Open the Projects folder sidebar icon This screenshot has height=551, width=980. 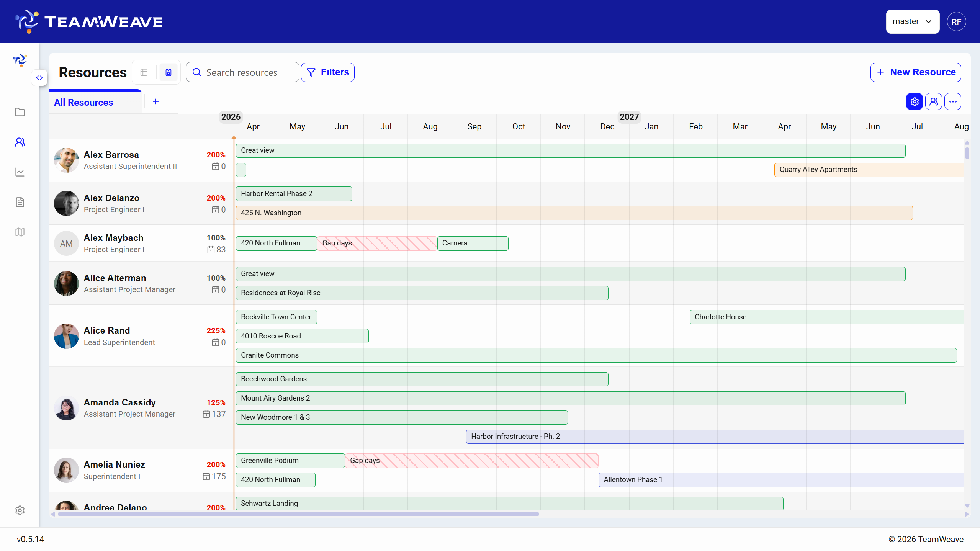click(x=20, y=112)
